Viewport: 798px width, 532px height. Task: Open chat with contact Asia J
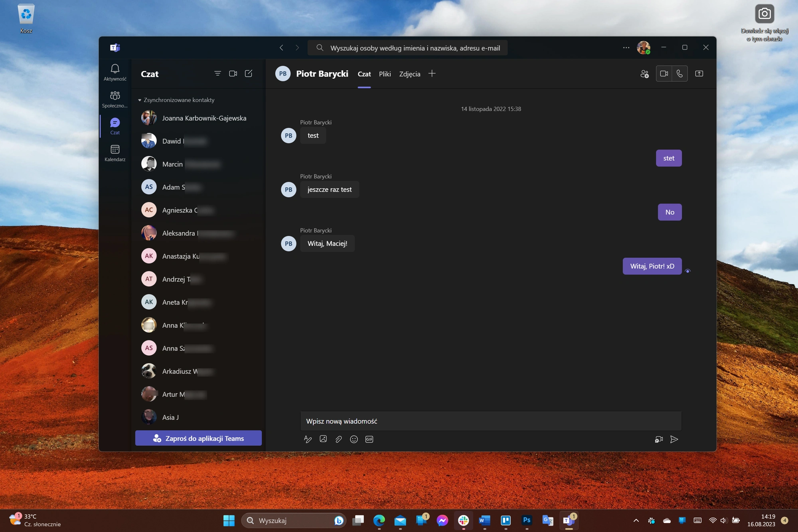pyautogui.click(x=198, y=417)
